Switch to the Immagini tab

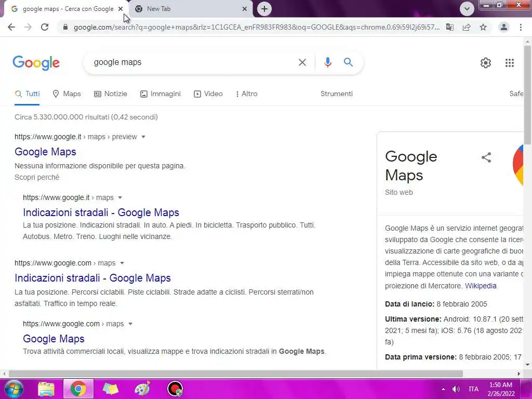pos(161,94)
